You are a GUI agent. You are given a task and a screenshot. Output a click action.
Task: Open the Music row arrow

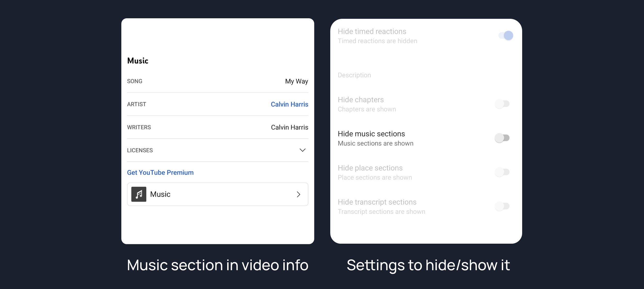[298, 194]
